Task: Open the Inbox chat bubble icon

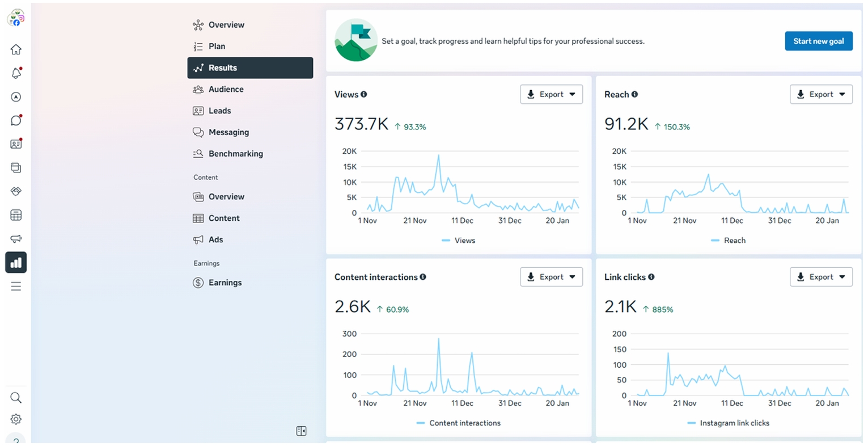Action: pos(16,120)
